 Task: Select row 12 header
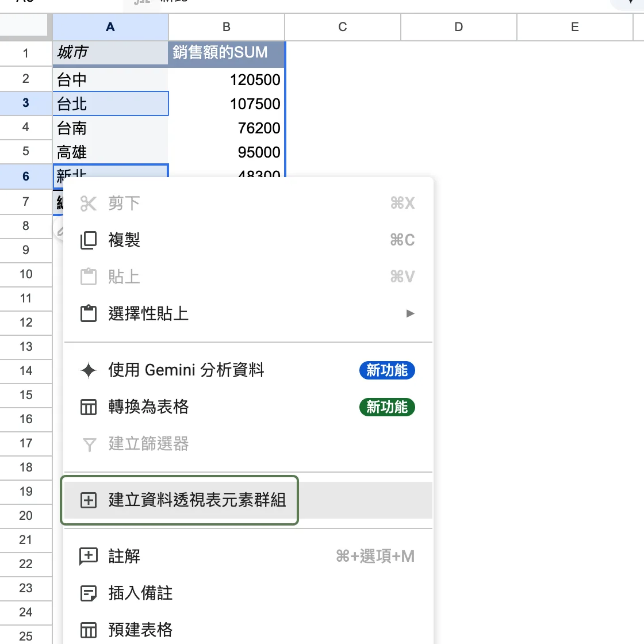(26, 323)
